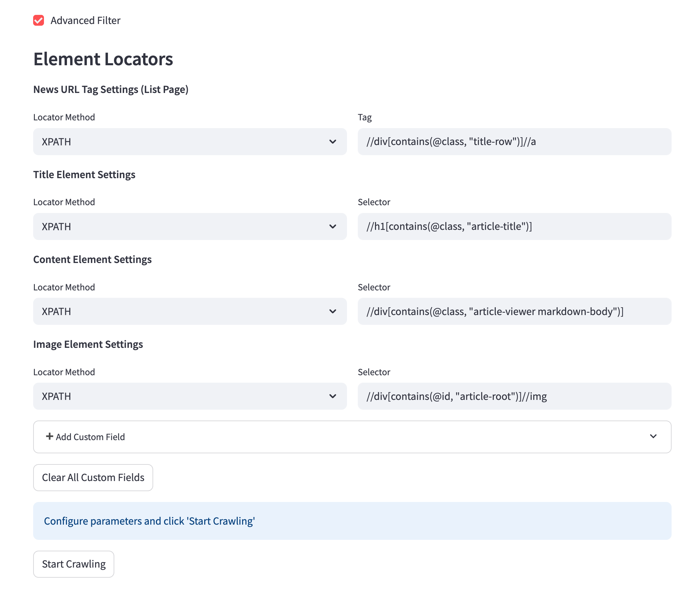This screenshot has width=700, height=599.
Task: Click the plus icon beside Add Custom Field
Action: click(x=49, y=436)
